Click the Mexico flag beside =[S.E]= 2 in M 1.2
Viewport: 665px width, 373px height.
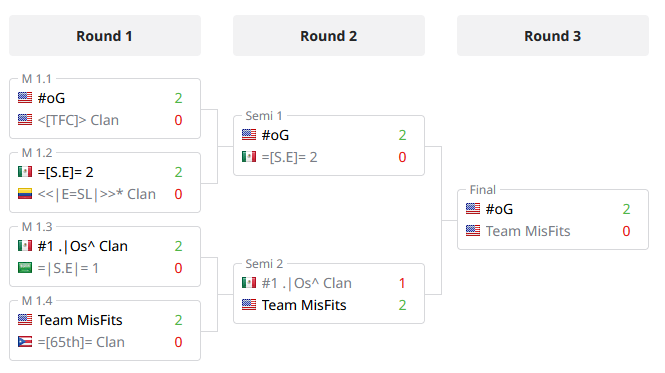tap(25, 172)
